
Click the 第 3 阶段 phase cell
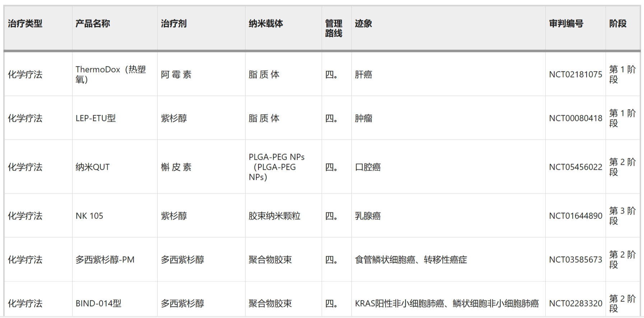coord(622,216)
